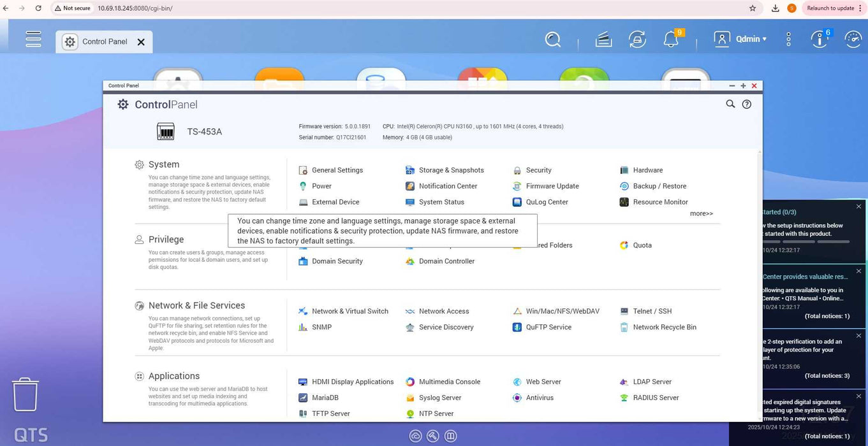Viewport: 868px width, 446px height.
Task: Open Network Recycle Bin
Action: (x=658, y=327)
